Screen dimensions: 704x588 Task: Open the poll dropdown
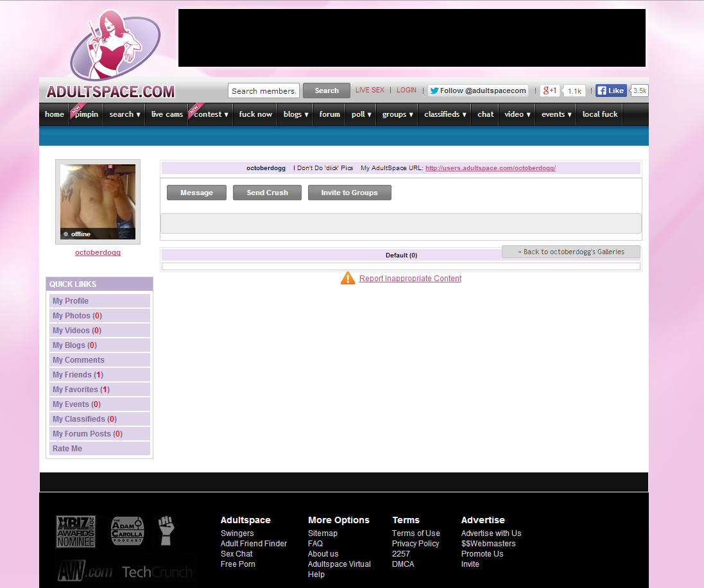pyautogui.click(x=361, y=114)
